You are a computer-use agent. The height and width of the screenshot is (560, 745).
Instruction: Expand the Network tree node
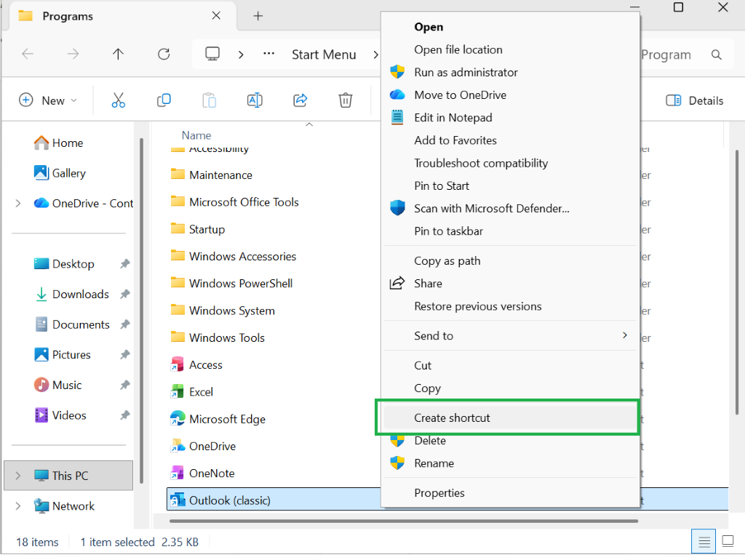click(18, 506)
